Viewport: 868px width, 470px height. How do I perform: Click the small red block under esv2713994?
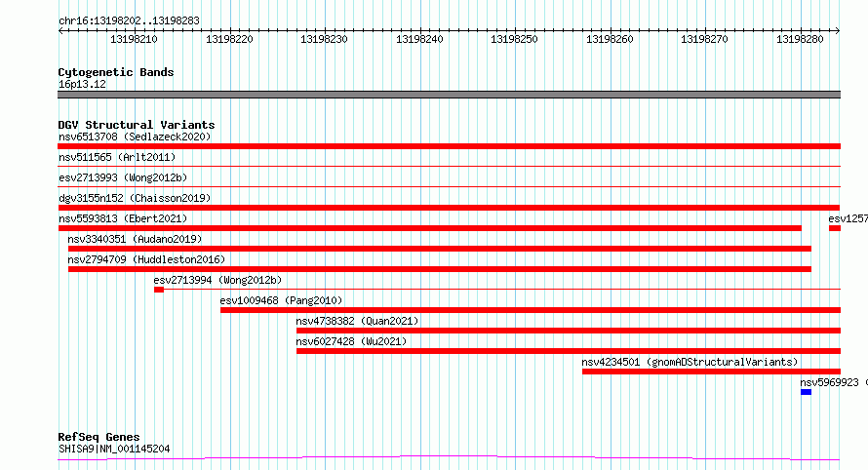(x=159, y=290)
